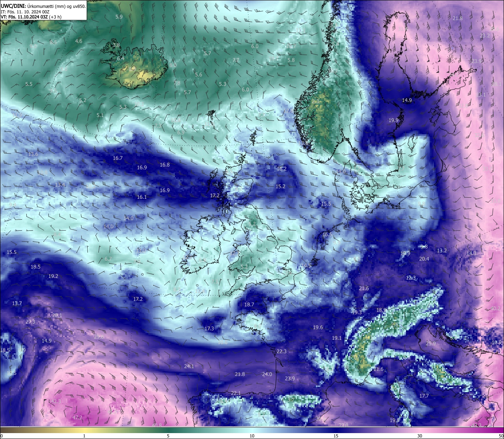Click the 42.3 value in the southwest Atlantic
504x439 pixels.
coord(56,401)
